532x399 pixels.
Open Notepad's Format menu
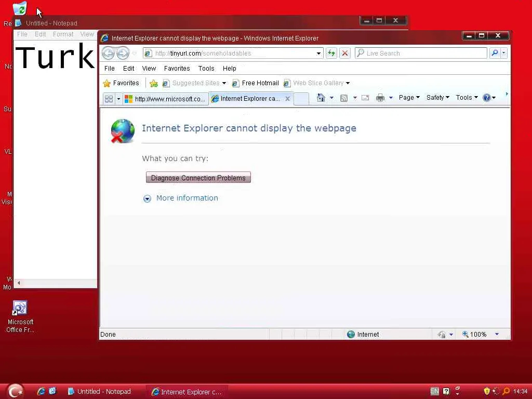click(x=63, y=34)
